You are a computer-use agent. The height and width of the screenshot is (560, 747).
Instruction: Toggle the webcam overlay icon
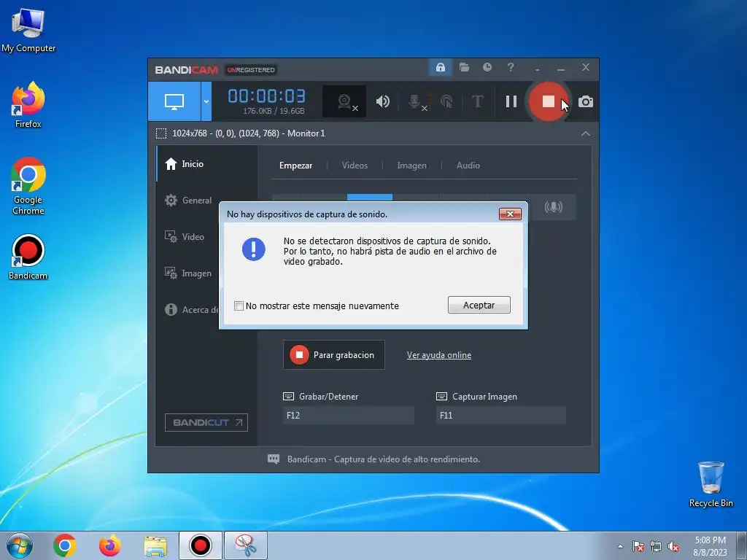(344, 101)
